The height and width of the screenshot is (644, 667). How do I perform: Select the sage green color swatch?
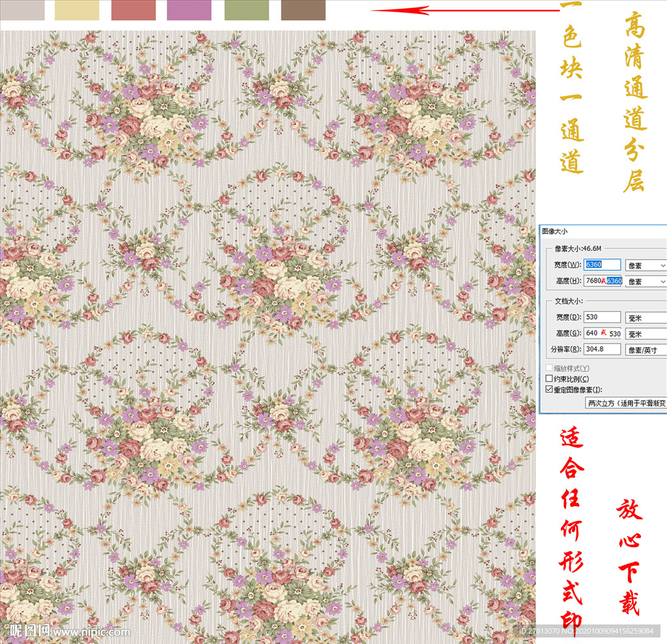tap(247, 10)
